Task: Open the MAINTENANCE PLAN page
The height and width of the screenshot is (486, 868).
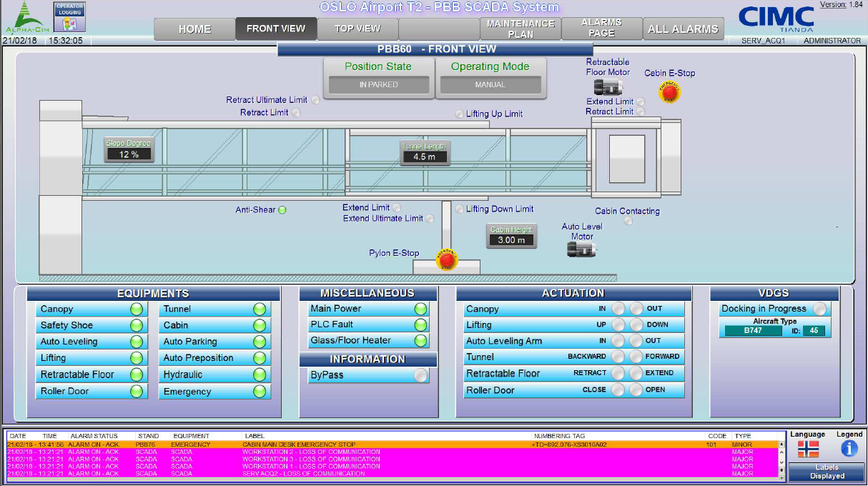Action: click(x=521, y=29)
